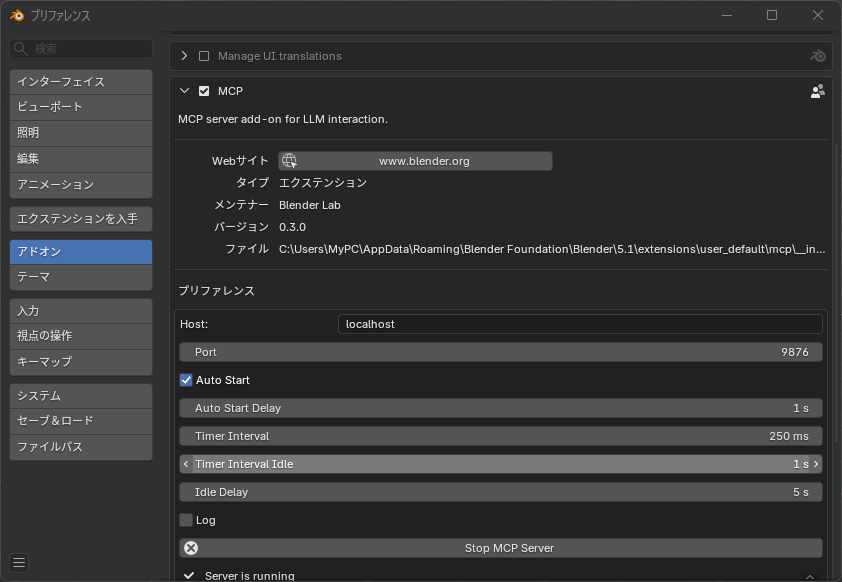
Task: Open the テーマ preferences tab
Action: pos(81,277)
